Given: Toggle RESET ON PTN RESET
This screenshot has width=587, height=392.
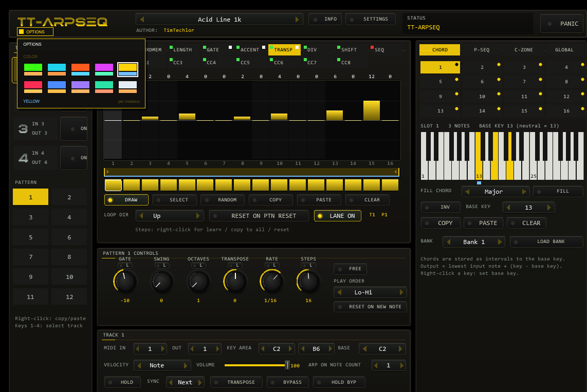Looking at the screenshot, I should (259, 216).
